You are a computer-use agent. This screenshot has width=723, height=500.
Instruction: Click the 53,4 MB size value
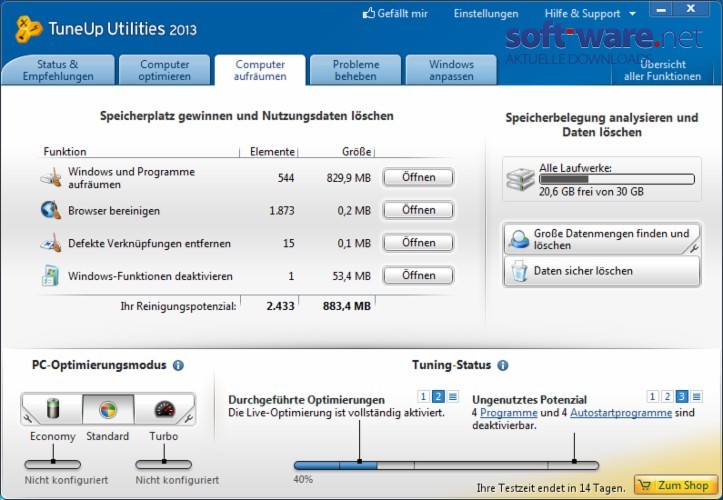tap(351, 276)
